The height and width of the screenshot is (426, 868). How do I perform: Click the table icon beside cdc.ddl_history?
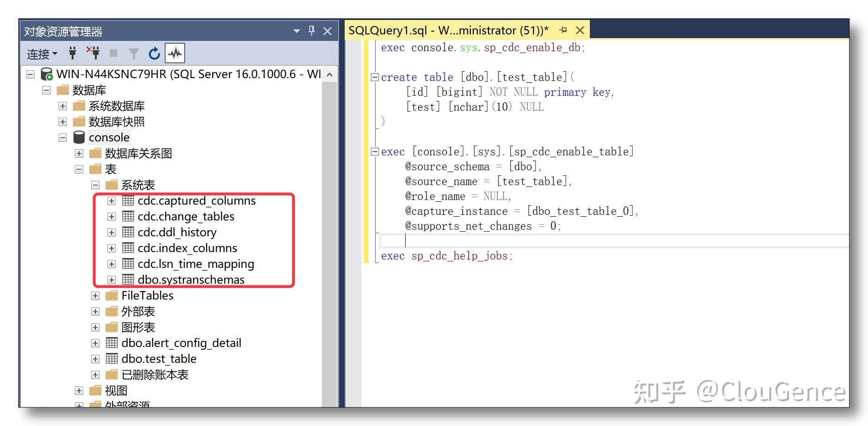tap(127, 232)
